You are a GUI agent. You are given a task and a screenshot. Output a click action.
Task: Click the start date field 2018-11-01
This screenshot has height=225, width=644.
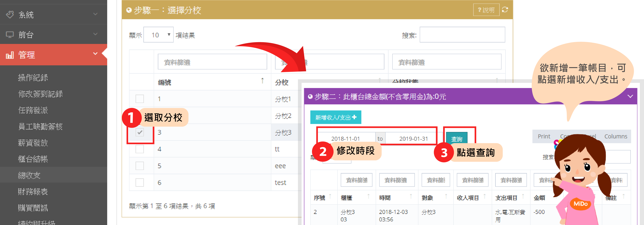pos(345,139)
